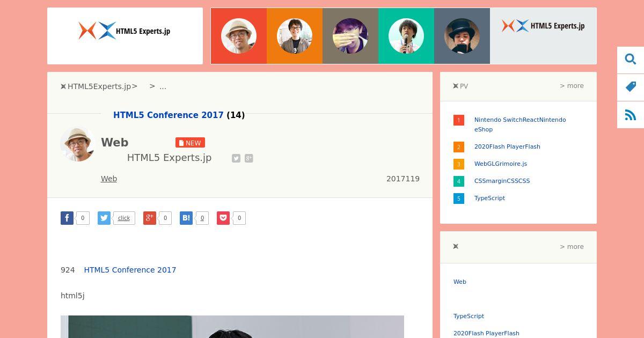Click the Google+ share count box
The height and width of the screenshot is (338, 644).
(x=165, y=218)
